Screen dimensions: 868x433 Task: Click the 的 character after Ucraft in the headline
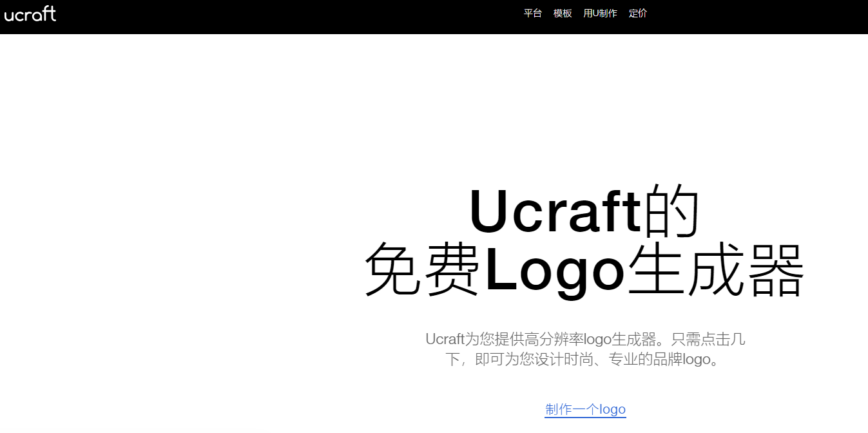click(671, 212)
